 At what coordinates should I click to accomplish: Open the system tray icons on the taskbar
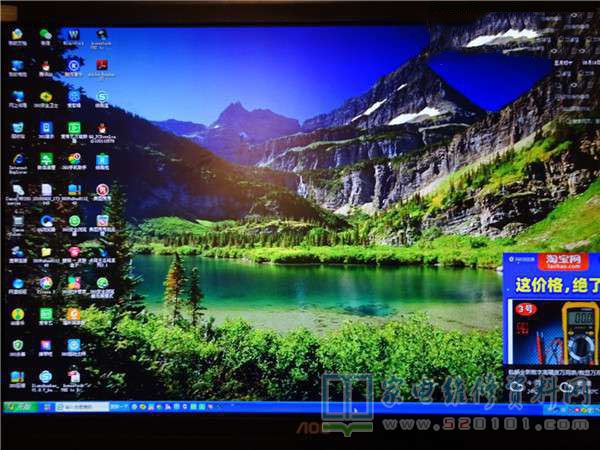click(573, 410)
